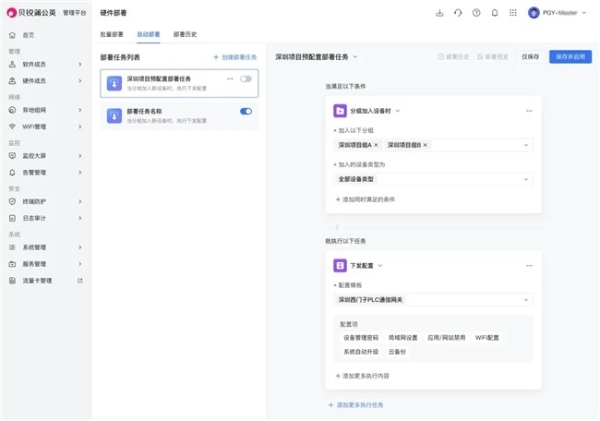
Task: Open 流量卡管理 external link icon
Action: tap(80, 281)
